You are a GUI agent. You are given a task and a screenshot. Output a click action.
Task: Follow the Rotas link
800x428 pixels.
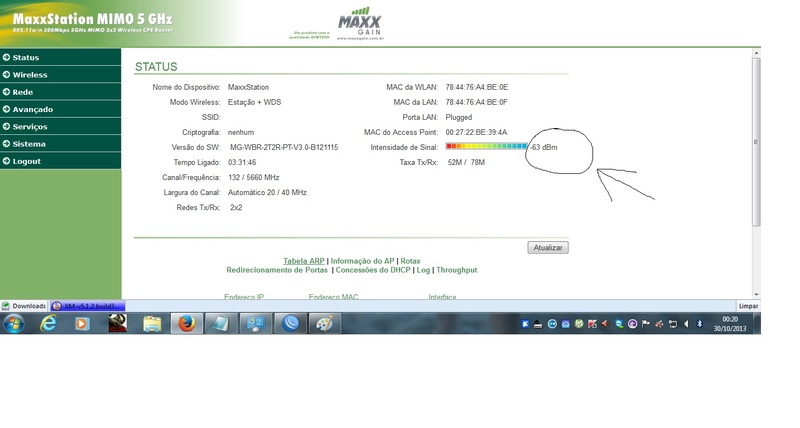pos(410,261)
